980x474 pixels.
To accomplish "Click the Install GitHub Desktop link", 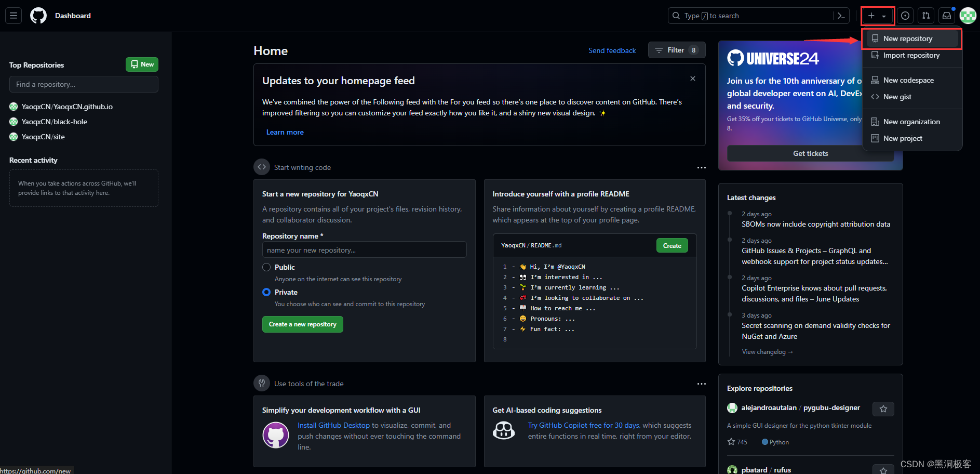I will (333, 425).
